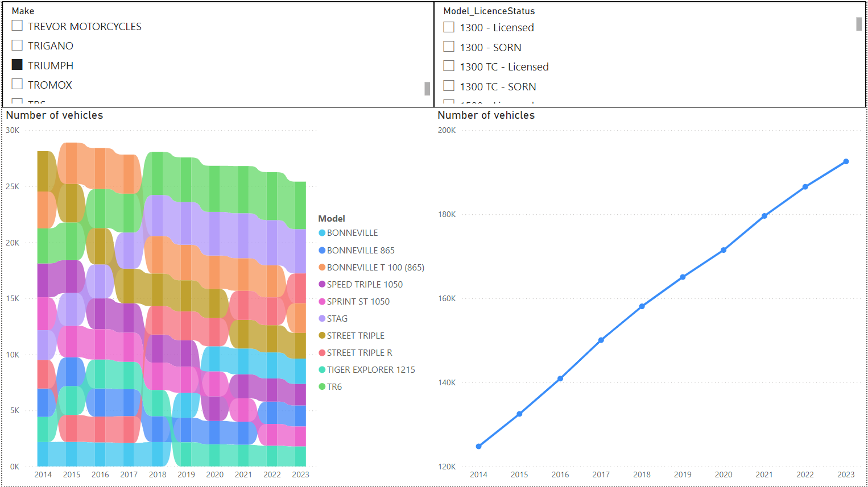Click the SPRINT ST 1050 legend dot

[322, 301]
